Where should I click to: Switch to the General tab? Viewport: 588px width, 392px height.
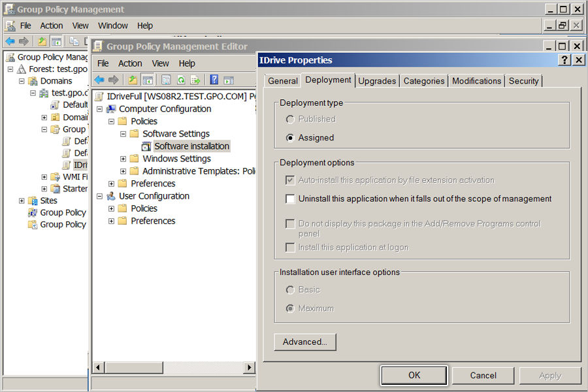tap(283, 81)
